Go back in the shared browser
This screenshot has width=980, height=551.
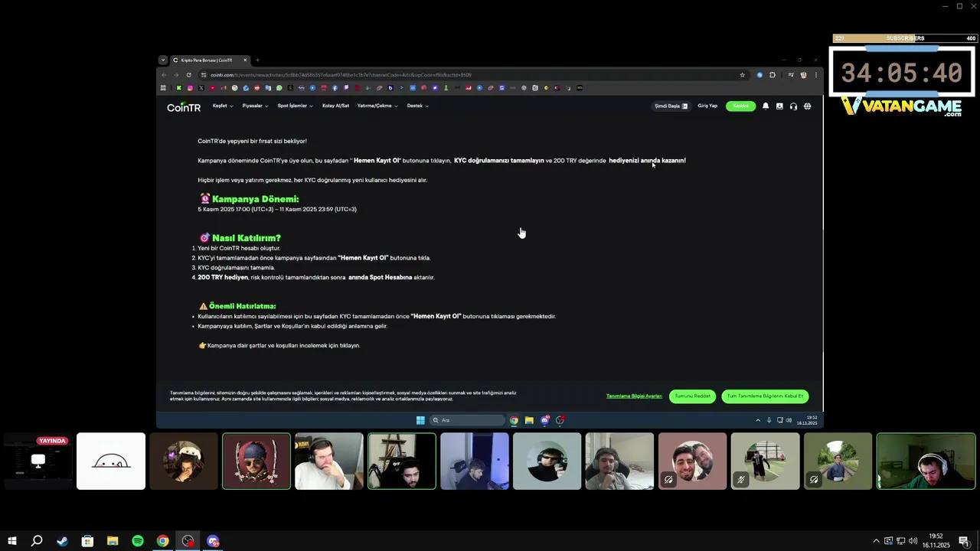point(164,75)
